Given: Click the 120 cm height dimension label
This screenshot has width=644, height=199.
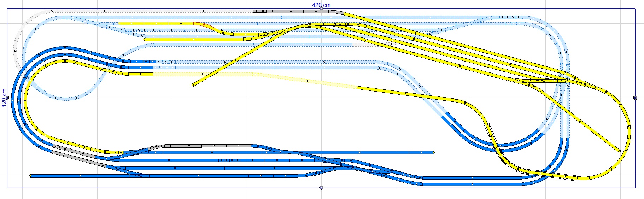Looking at the screenshot, I should tap(4, 98).
